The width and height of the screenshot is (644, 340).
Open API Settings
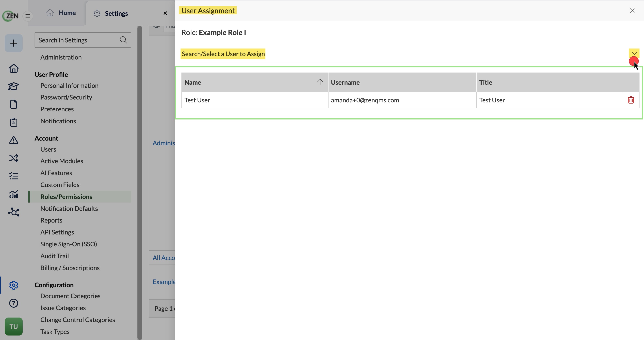[57, 232]
